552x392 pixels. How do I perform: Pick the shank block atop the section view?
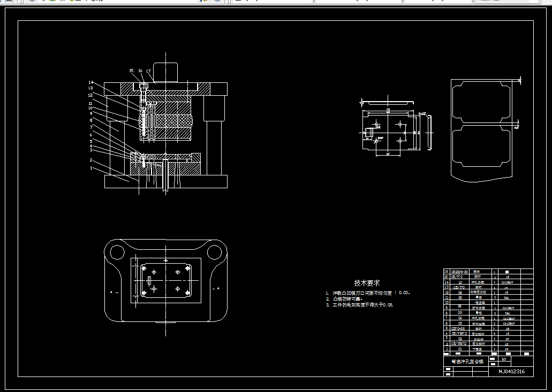166,72
